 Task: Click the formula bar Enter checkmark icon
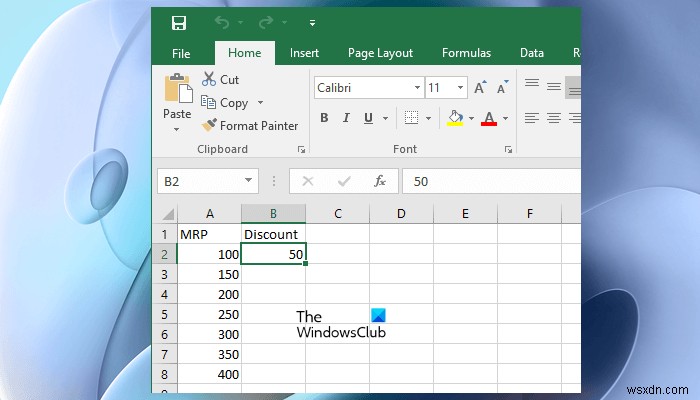(x=344, y=181)
